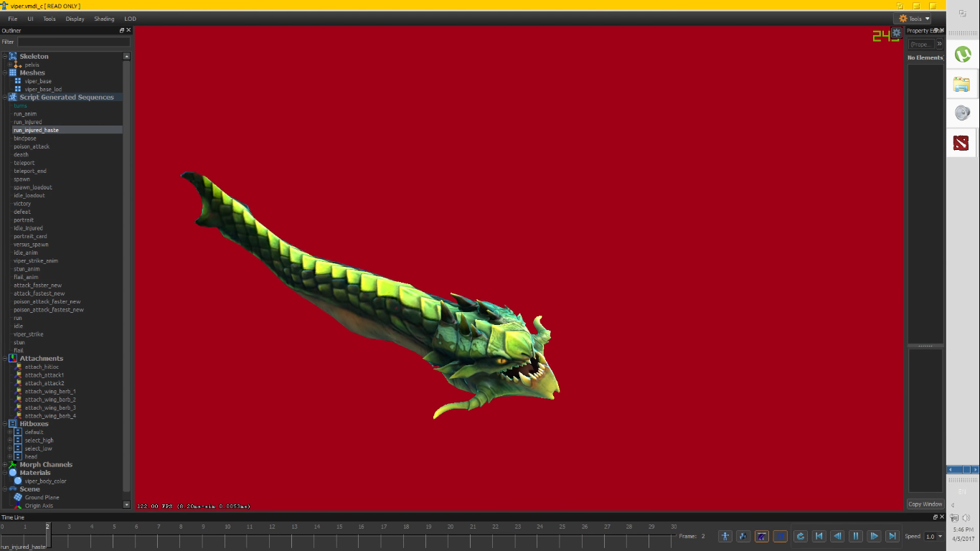Viewport: 980px width, 551px height.
Task: Collapse the Materials tree section
Action: [5, 473]
